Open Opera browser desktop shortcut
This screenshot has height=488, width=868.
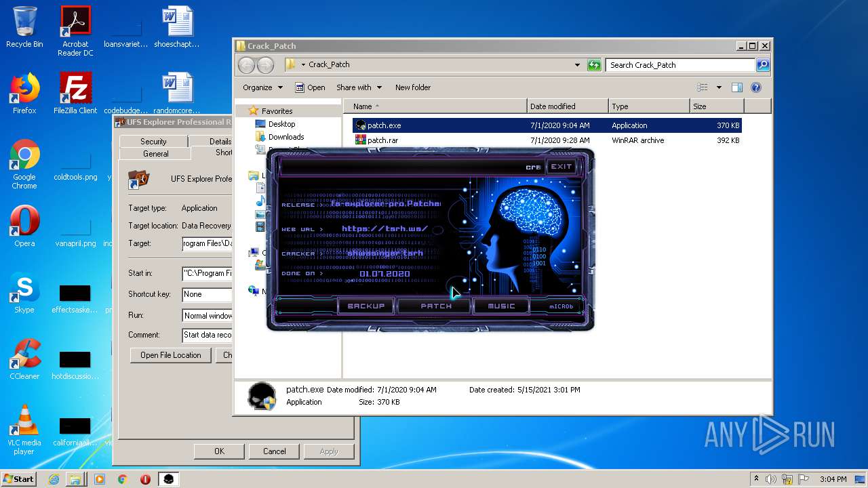24,226
